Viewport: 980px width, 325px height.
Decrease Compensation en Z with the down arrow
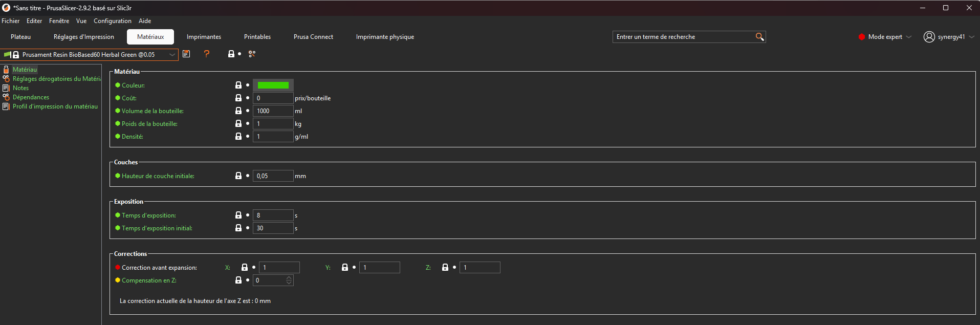(289, 283)
